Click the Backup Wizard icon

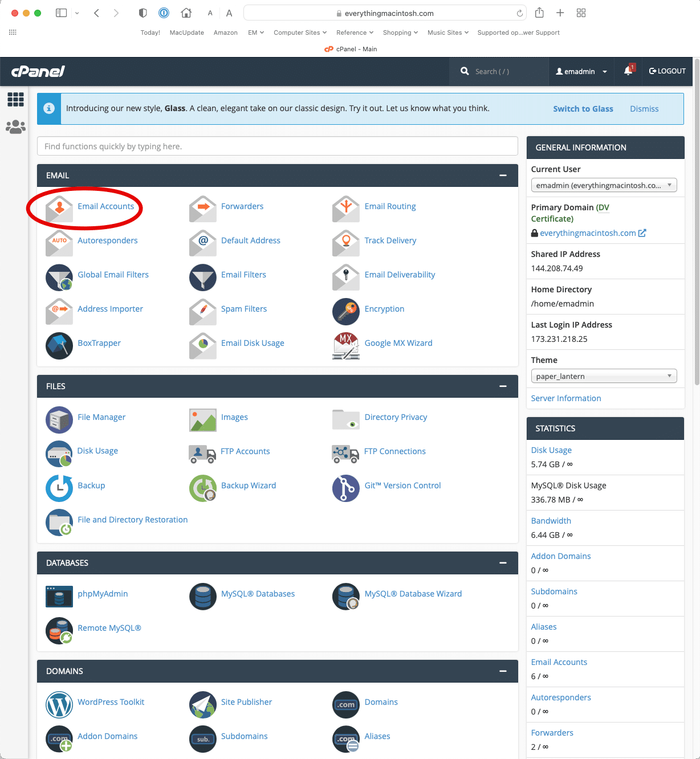pyautogui.click(x=203, y=488)
